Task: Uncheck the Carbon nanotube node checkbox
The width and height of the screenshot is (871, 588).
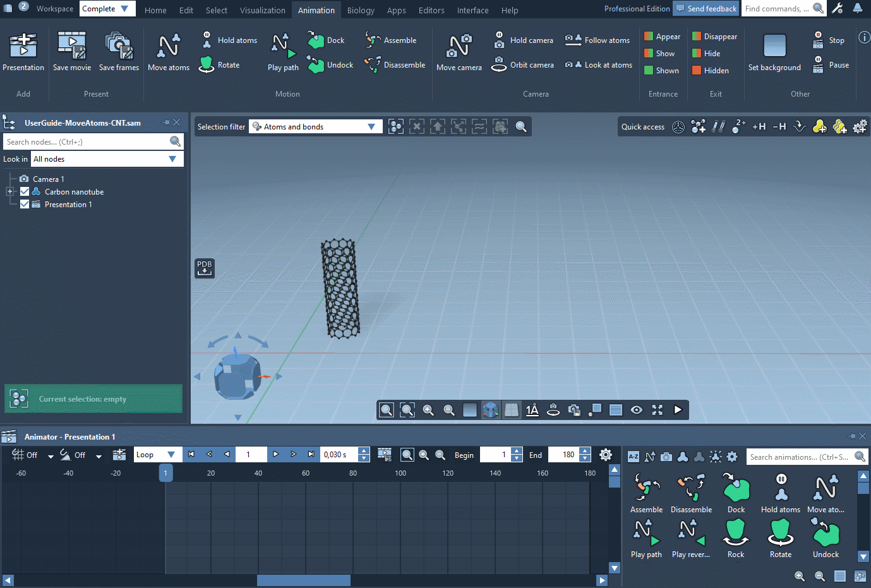Action: (24, 191)
